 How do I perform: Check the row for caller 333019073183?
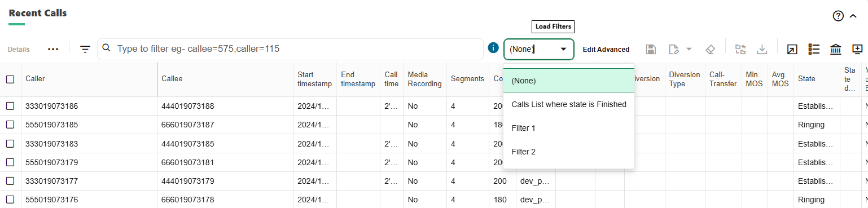click(10, 144)
